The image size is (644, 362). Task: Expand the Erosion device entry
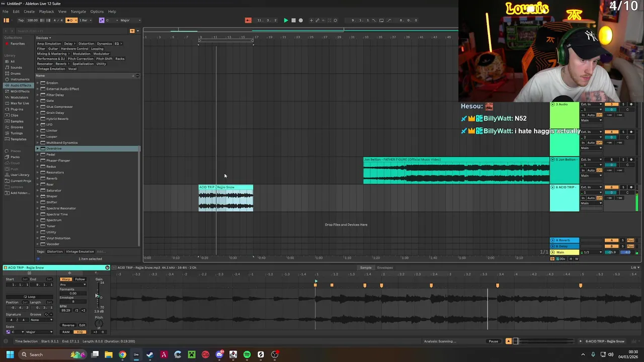(x=37, y=83)
